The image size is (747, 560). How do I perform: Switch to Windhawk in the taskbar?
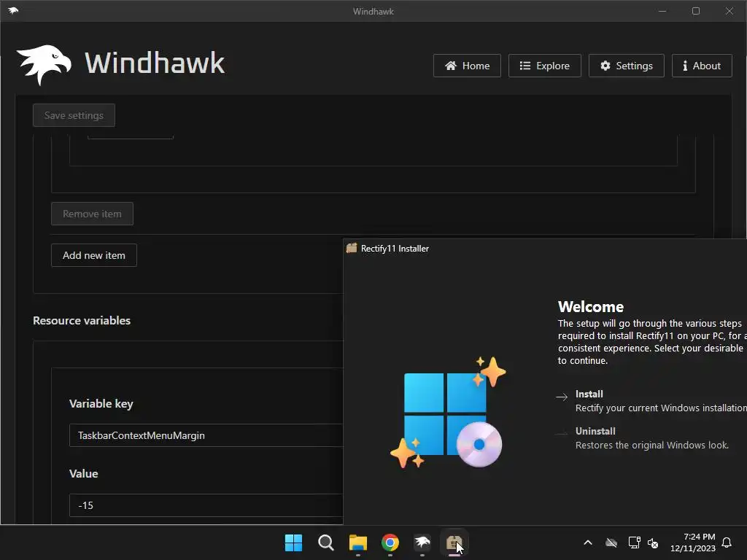(x=422, y=542)
